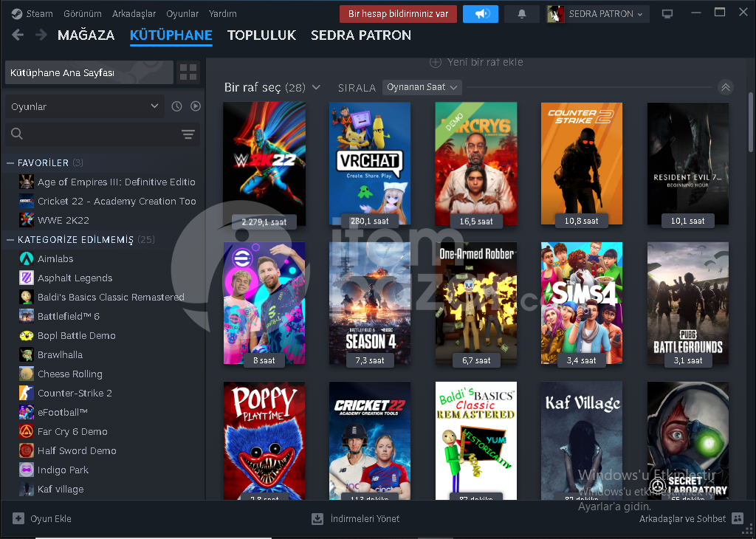
Task: Open the Yardım menu
Action: [223, 13]
